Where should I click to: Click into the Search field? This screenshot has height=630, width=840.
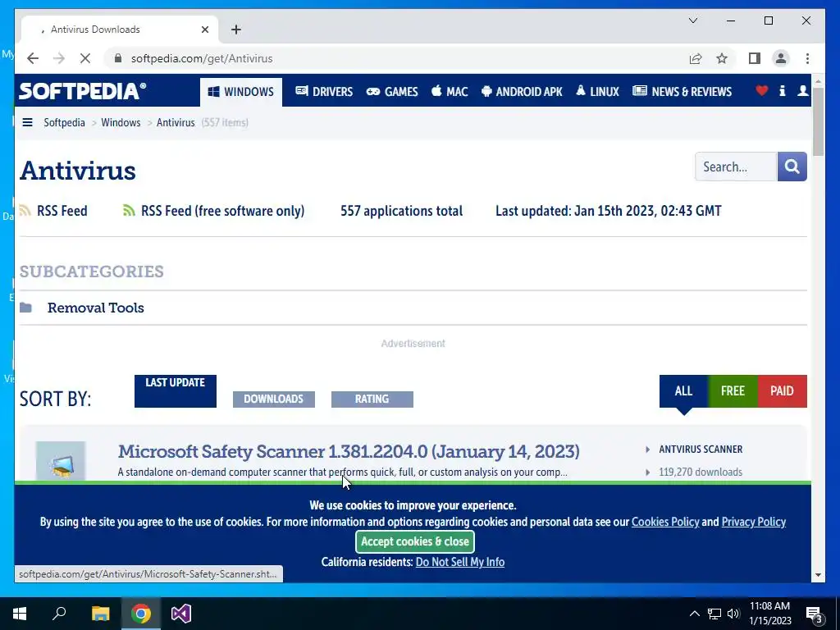[736, 167]
